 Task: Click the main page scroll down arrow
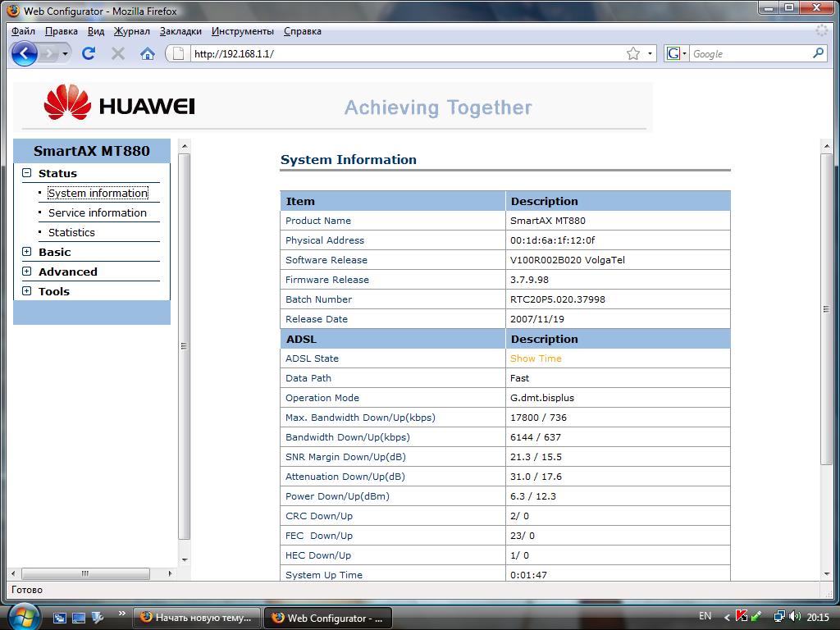pos(826,574)
